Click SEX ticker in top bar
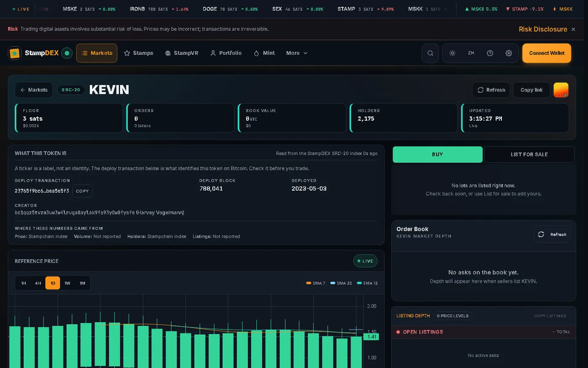 click(x=297, y=9)
